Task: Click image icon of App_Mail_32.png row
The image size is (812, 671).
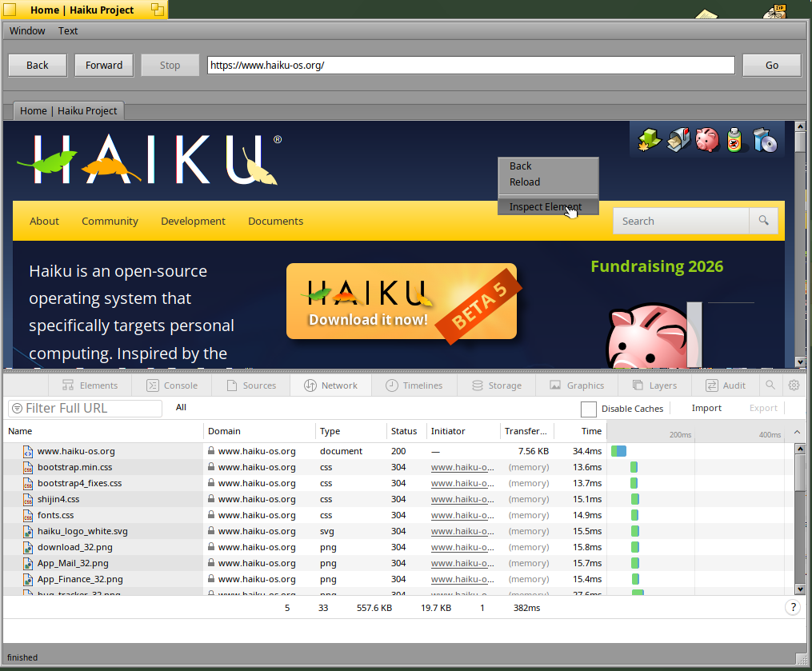Action: point(28,564)
